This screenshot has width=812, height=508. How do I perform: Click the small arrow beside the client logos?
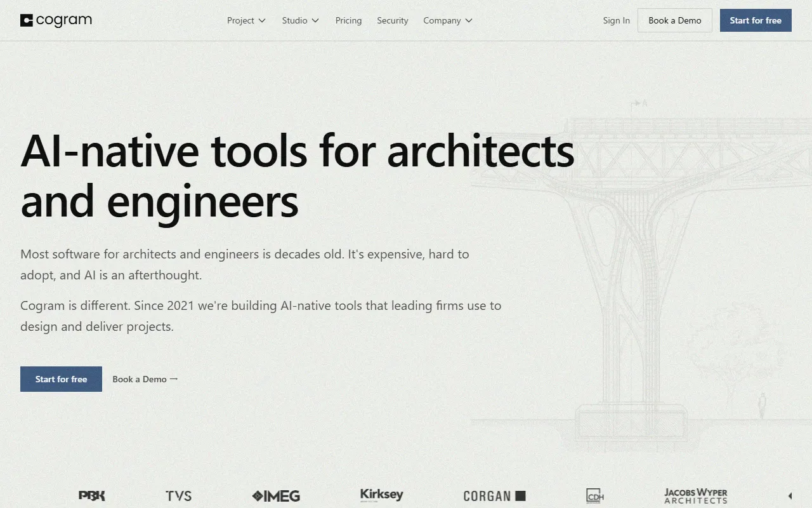tap(790, 496)
